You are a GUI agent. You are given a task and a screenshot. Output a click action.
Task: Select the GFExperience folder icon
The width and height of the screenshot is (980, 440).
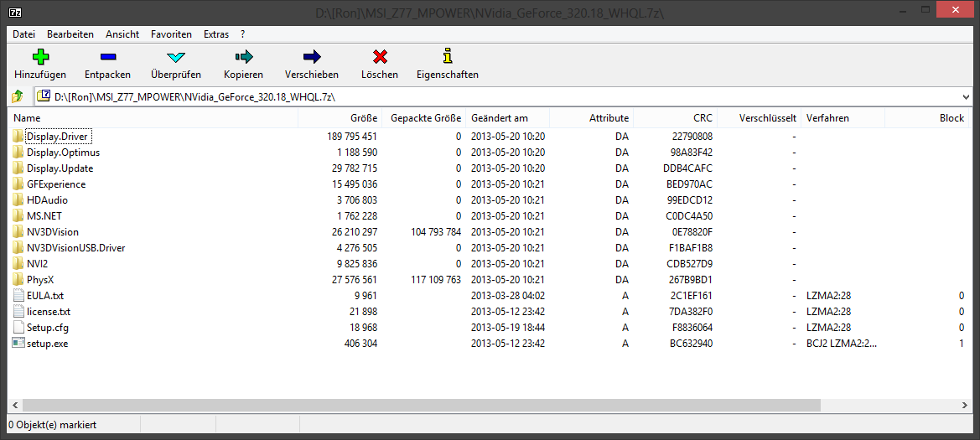coord(18,184)
